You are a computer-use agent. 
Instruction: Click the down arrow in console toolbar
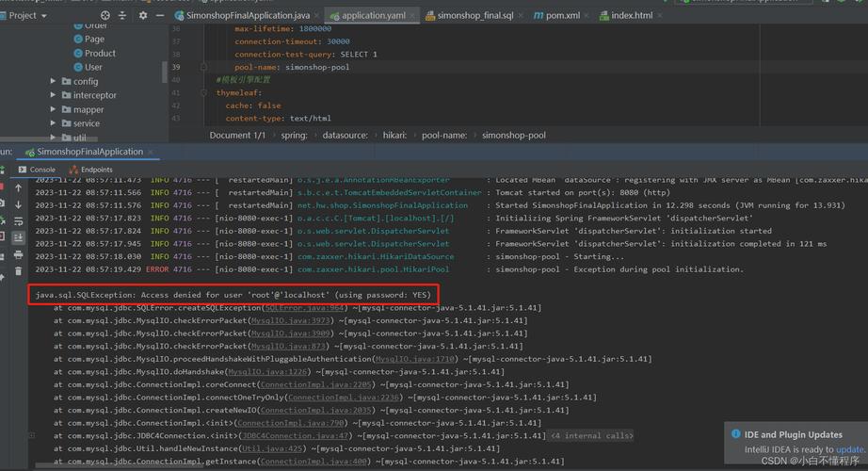pos(18,204)
